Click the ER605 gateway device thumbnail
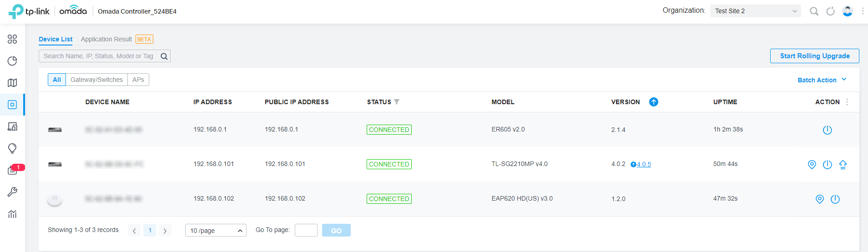Screen dimensions: 868x252 pos(55,130)
